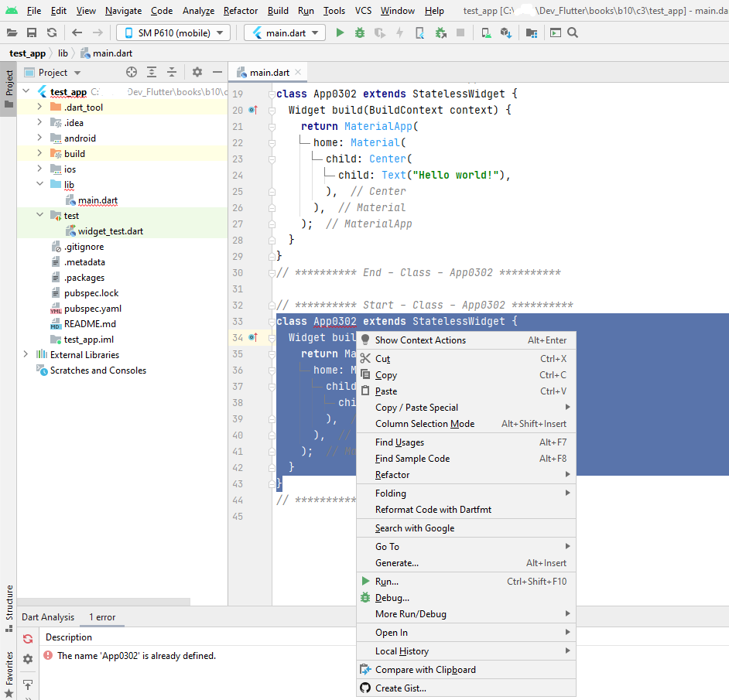This screenshot has height=700, width=729.
Task: Open Project panel settings gear
Action: click(197, 72)
